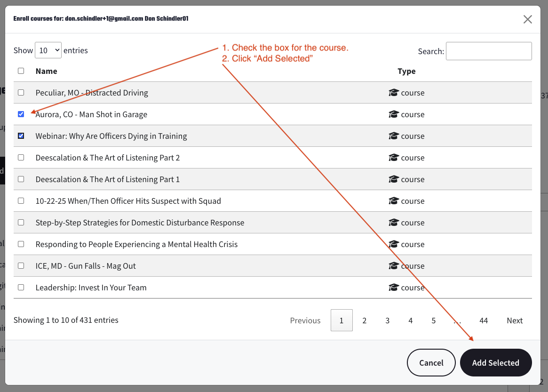Screen dimensions: 548x392
Task: Check the Peculiar, MO - Distracted Driving box
Action: click(x=21, y=93)
